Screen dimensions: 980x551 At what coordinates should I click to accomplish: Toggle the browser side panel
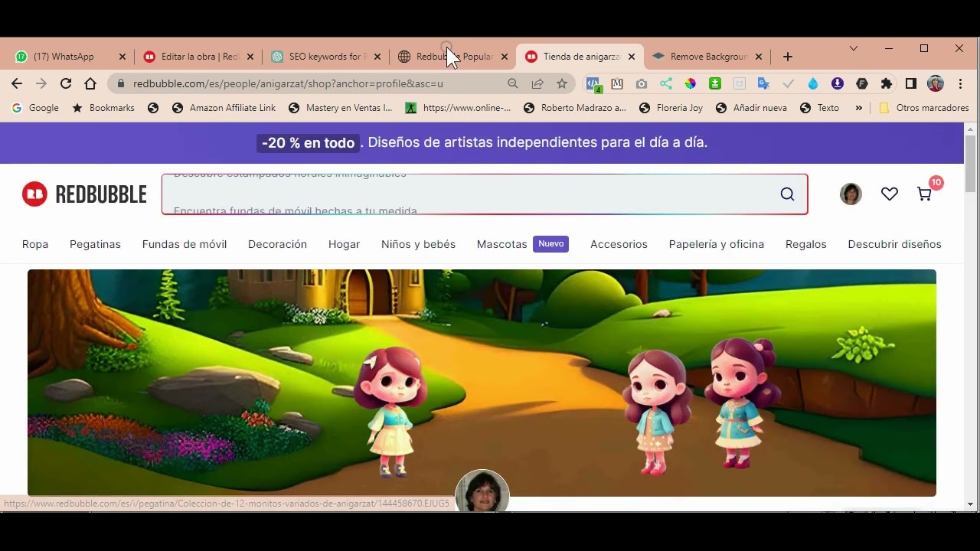coord(911,83)
